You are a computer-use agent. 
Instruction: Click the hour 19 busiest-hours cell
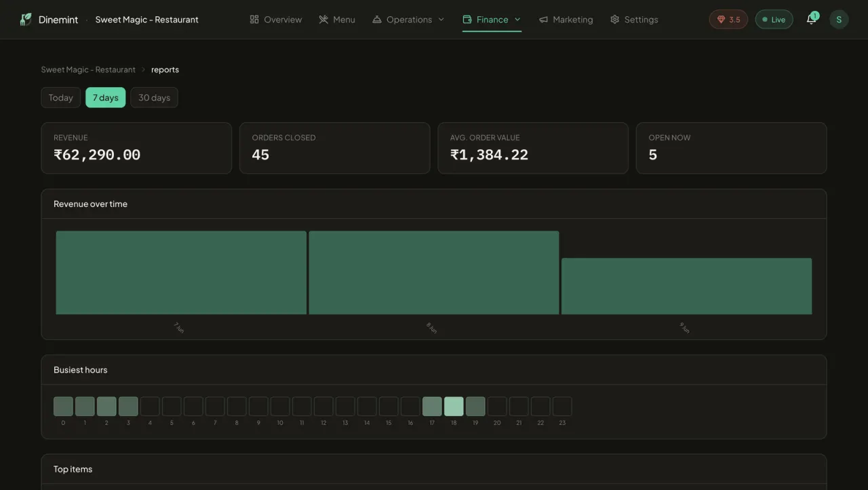(x=475, y=407)
